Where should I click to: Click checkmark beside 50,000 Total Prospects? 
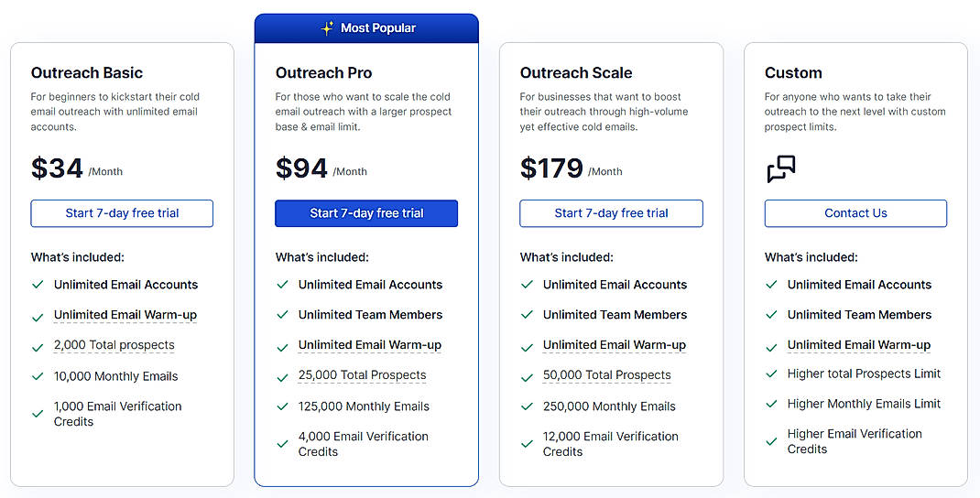(x=527, y=376)
